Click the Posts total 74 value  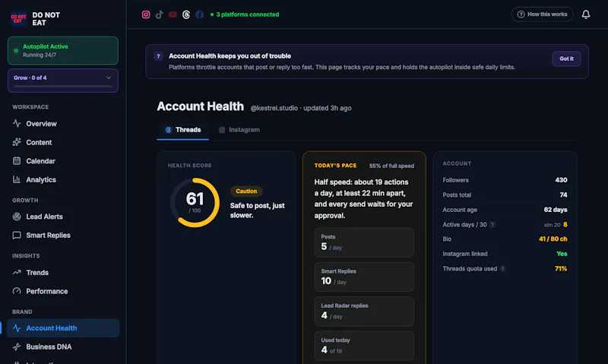coord(563,195)
